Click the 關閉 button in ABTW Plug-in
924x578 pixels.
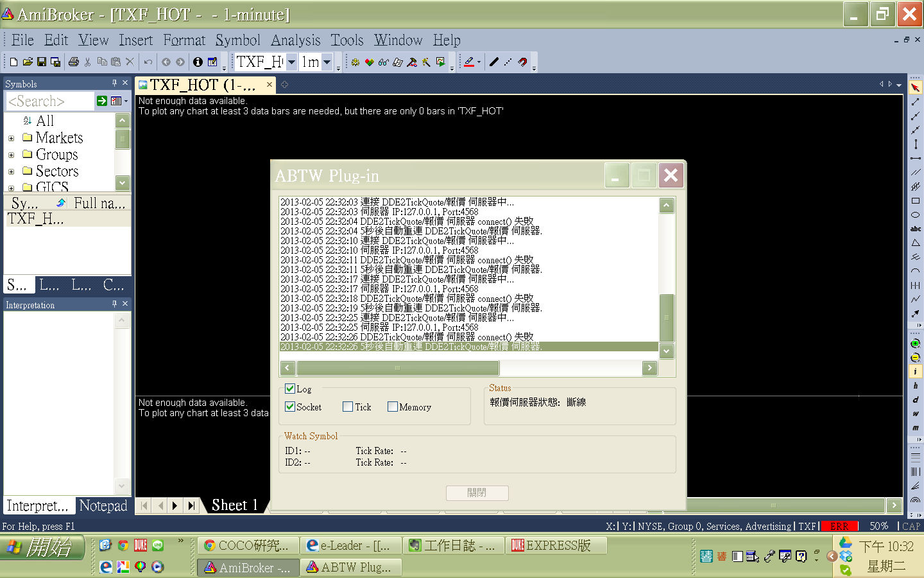pyautogui.click(x=477, y=493)
